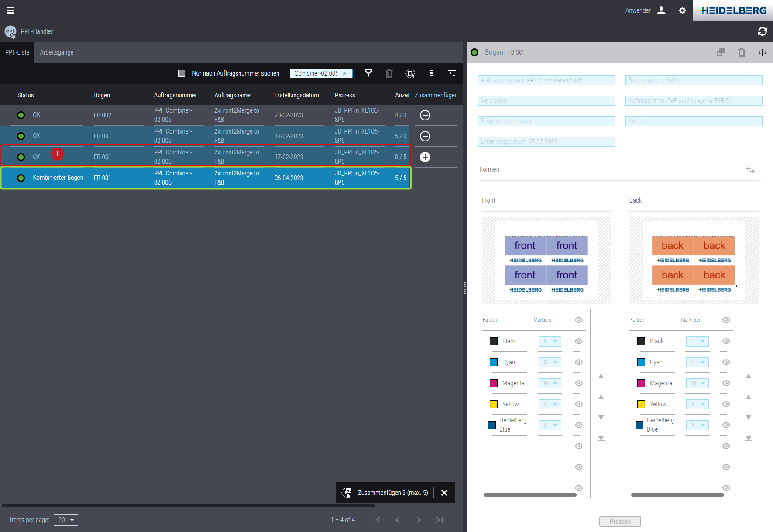Remove FB 002 from merge with minus icon

point(425,115)
